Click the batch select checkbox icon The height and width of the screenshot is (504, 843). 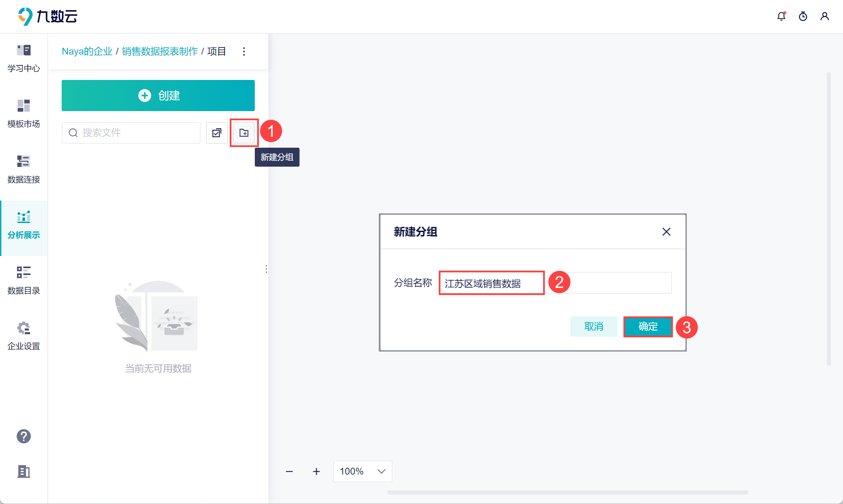pyautogui.click(x=217, y=133)
